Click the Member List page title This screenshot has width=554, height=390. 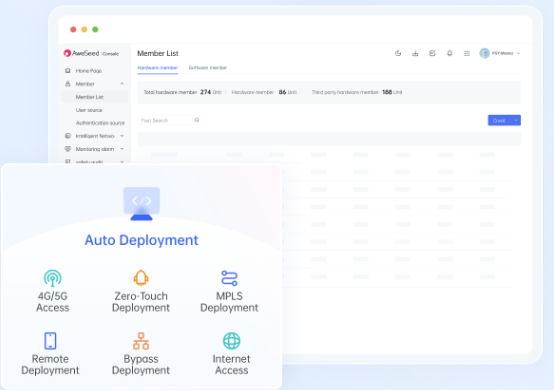click(x=158, y=53)
